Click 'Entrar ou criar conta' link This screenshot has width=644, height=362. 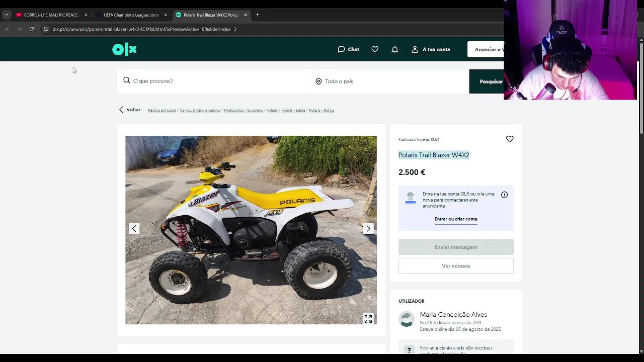pos(456,219)
